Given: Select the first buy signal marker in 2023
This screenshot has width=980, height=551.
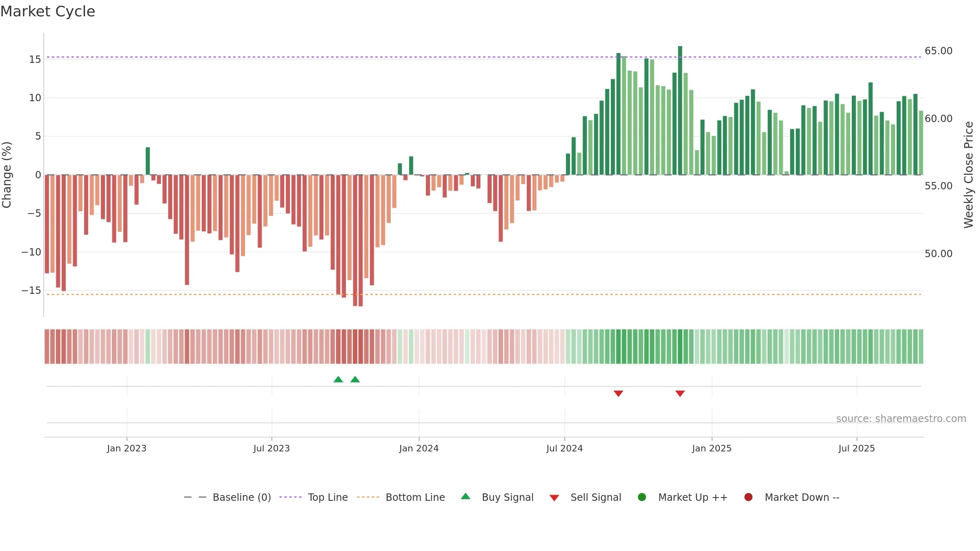Looking at the screenshot, I should pos(338,379).
